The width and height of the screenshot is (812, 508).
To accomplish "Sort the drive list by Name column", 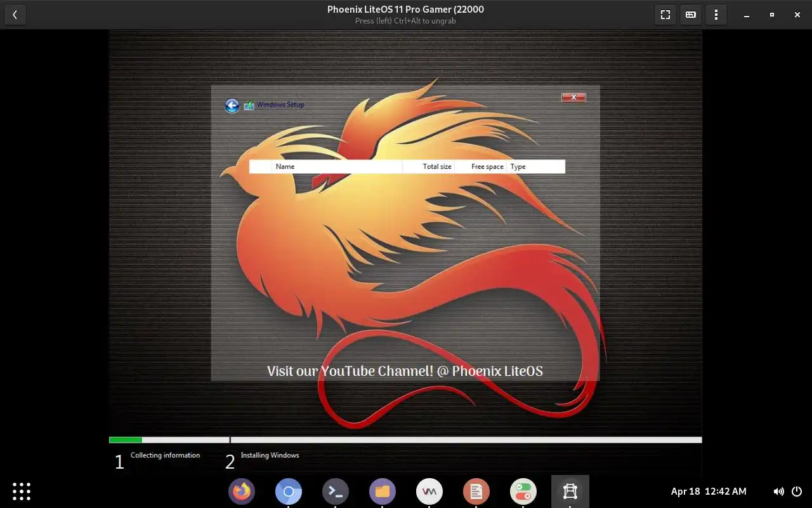I will tap(337, 166).
